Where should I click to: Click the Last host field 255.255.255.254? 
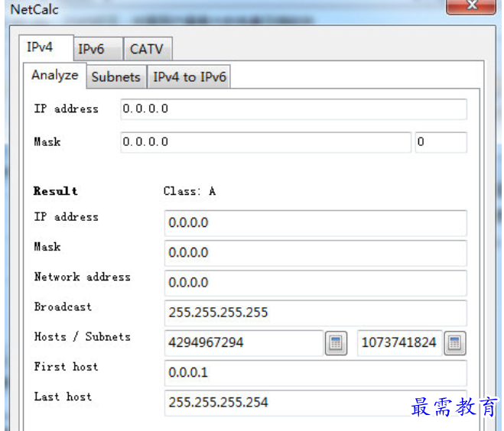[316, 403]
